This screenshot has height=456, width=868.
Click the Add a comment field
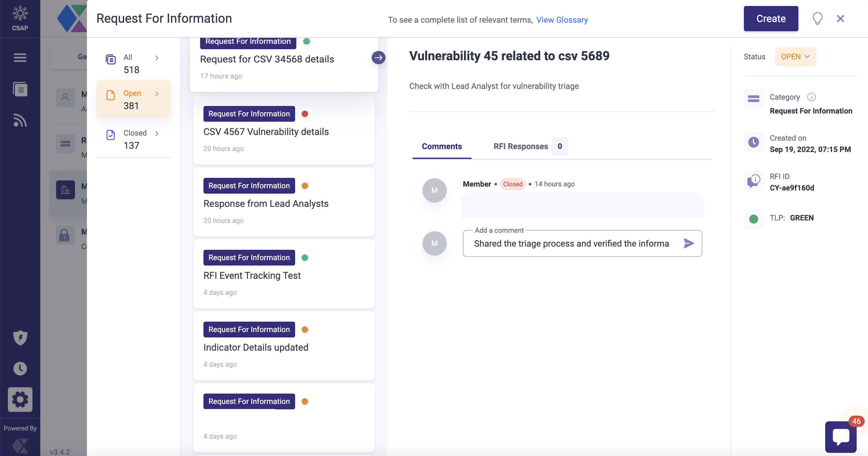[571, 243]
